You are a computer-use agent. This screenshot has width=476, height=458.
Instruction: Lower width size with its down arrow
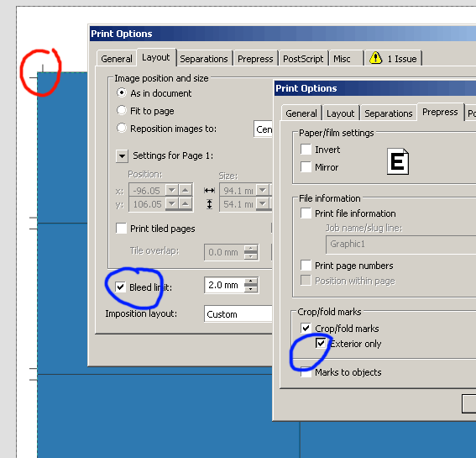click(263, 190)
